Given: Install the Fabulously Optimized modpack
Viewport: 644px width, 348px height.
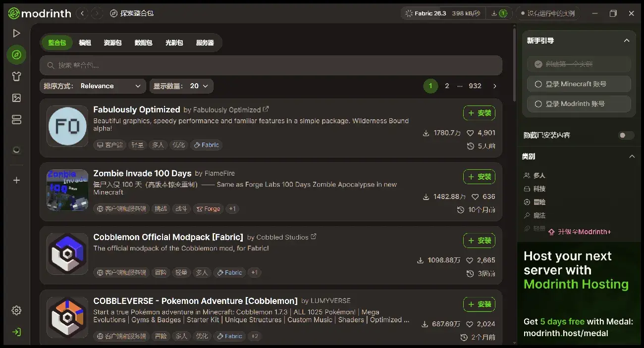Looking at the screenshot, I should click(x=479, y=113).
